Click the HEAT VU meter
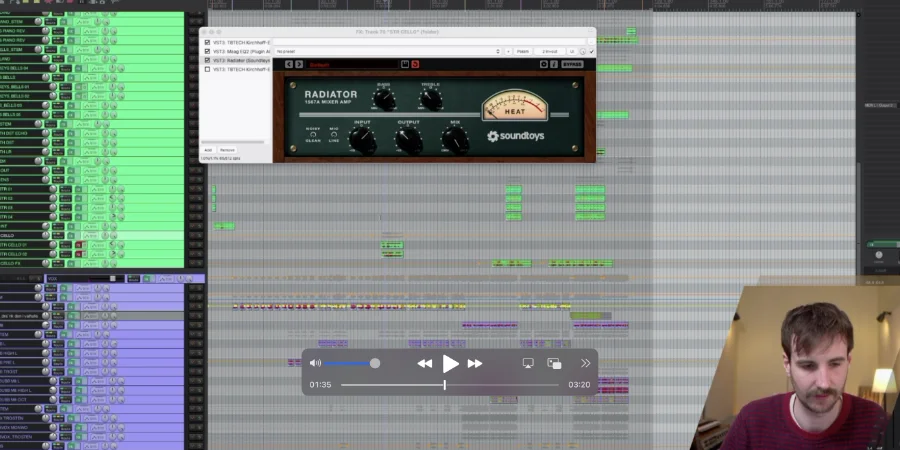The width and height of the screenshot is (900, 450). (x=515, y=106)
